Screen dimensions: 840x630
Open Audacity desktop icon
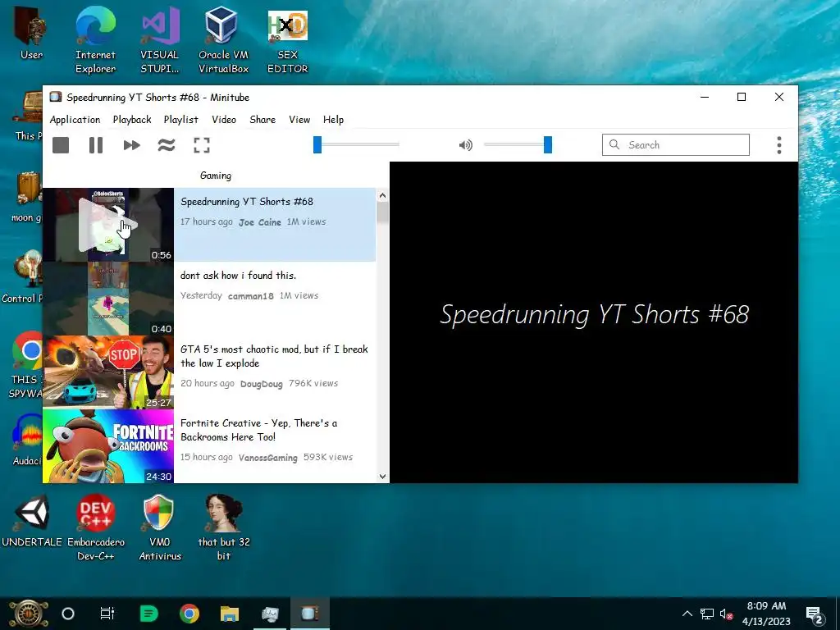tap(27, 441)
